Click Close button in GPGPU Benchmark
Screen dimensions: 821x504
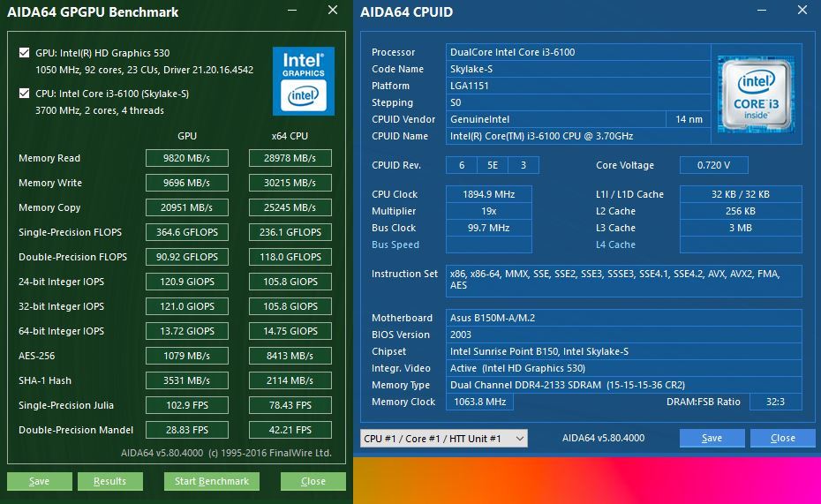click(x=313, y=481)
